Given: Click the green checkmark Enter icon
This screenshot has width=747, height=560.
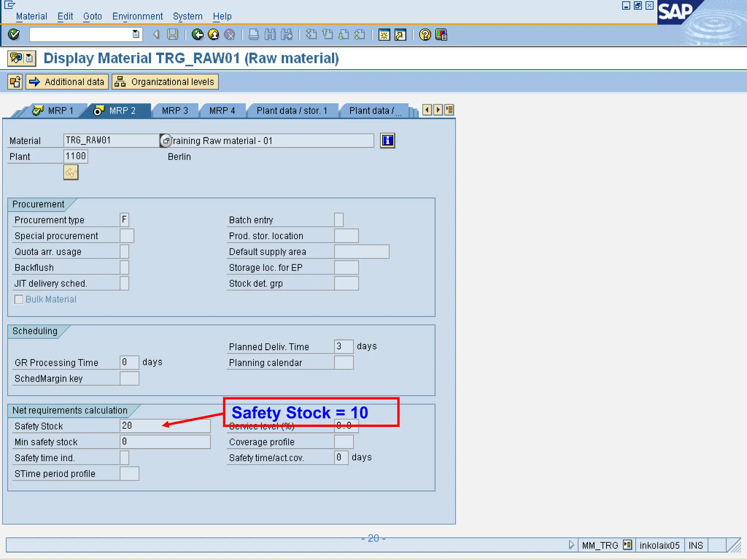Looking at the screenshot, I should click(x=14, y=35).
